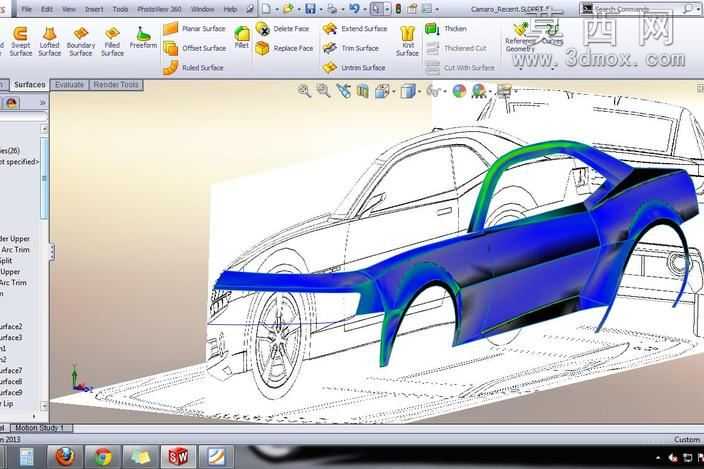Click the Replace Face tool

(x=284, y=48)
